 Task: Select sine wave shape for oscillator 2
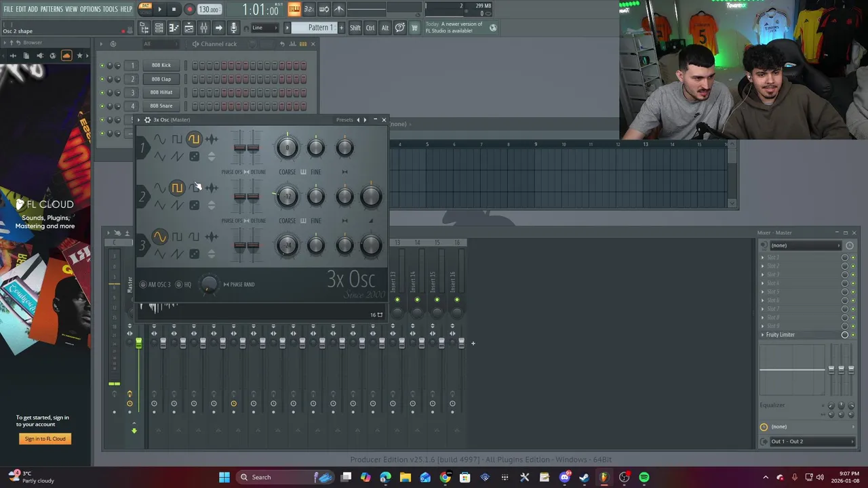(159, 188)
